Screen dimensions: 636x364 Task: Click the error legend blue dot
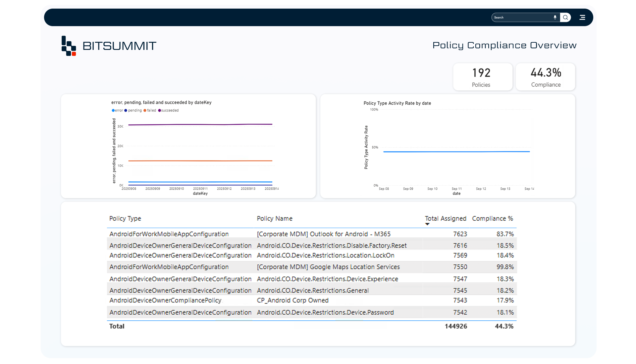click(x=113, y=111)
